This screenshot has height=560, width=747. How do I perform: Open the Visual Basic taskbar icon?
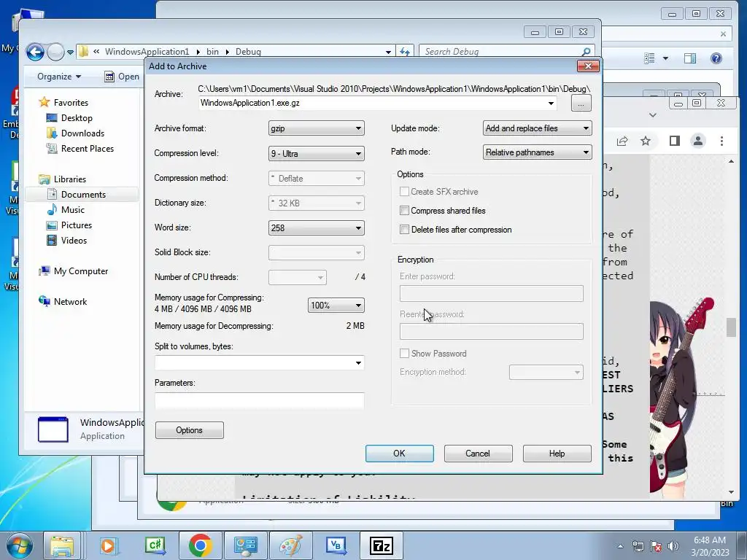(x=336, y=545)
